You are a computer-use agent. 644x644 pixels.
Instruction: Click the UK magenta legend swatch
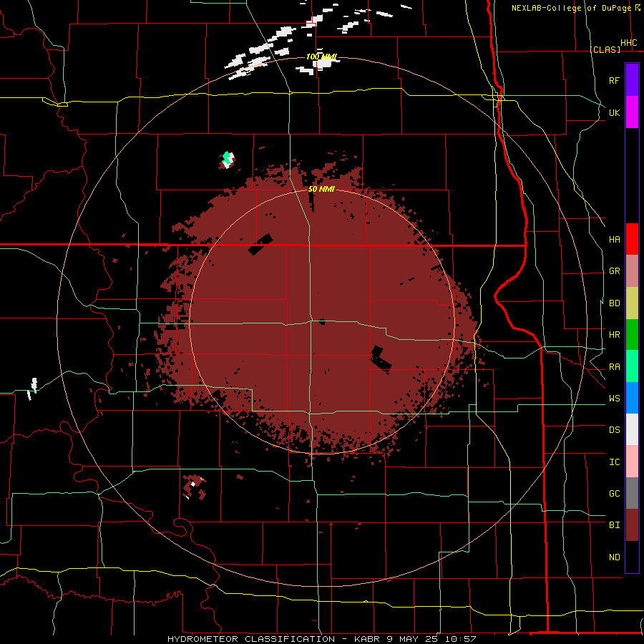point(632,112)
